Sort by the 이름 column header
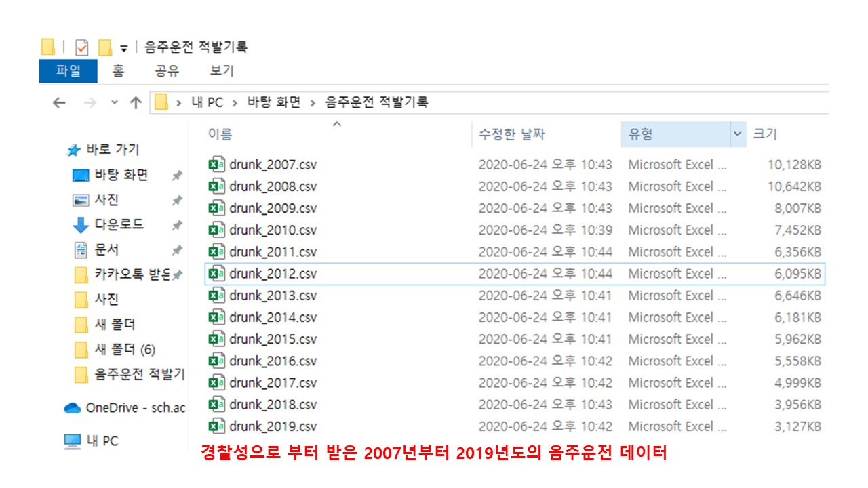 220,134
